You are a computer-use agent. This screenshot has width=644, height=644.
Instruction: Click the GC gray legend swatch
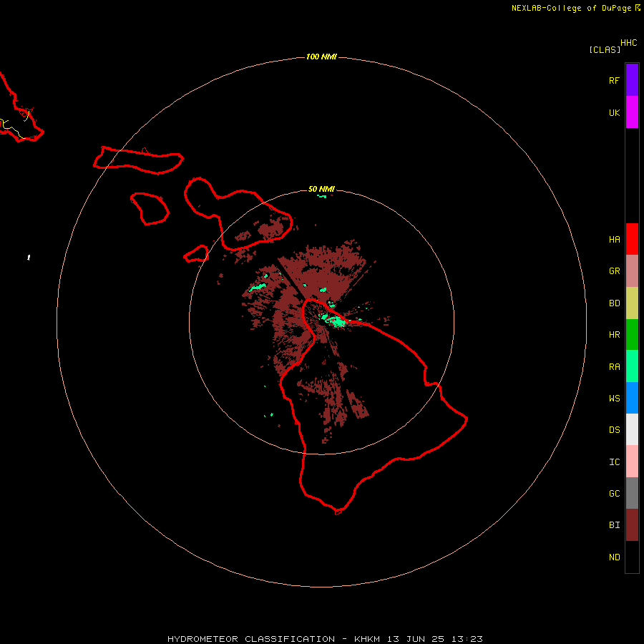[632, 493]
